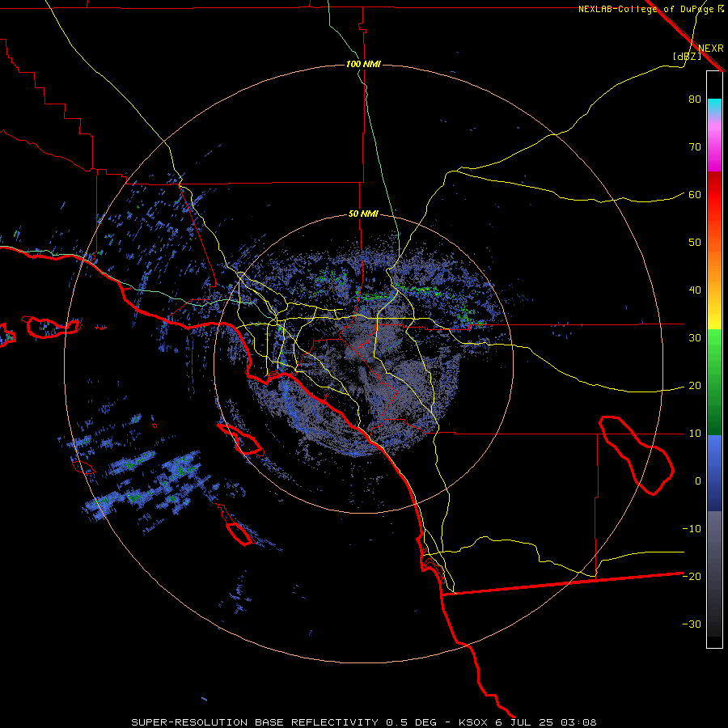Click the -20 value on dBZ scale
The height and width of the screenshot is (728, 728).
coord(692,577)
